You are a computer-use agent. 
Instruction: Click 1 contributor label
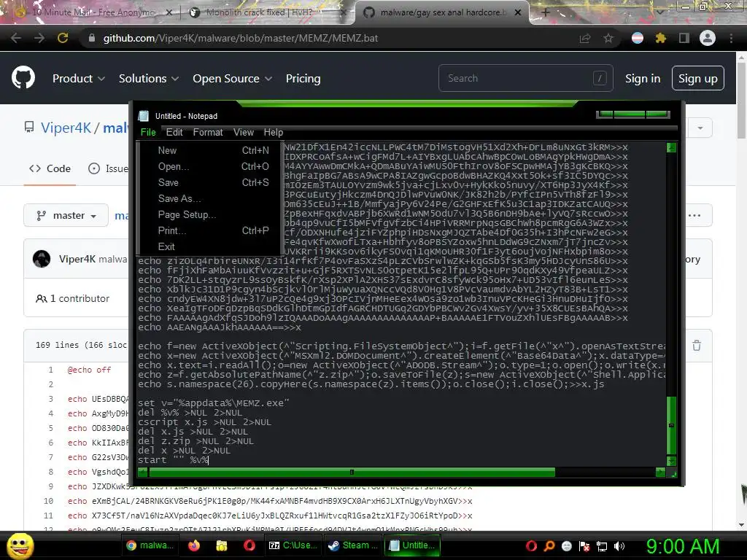point(73,298)
